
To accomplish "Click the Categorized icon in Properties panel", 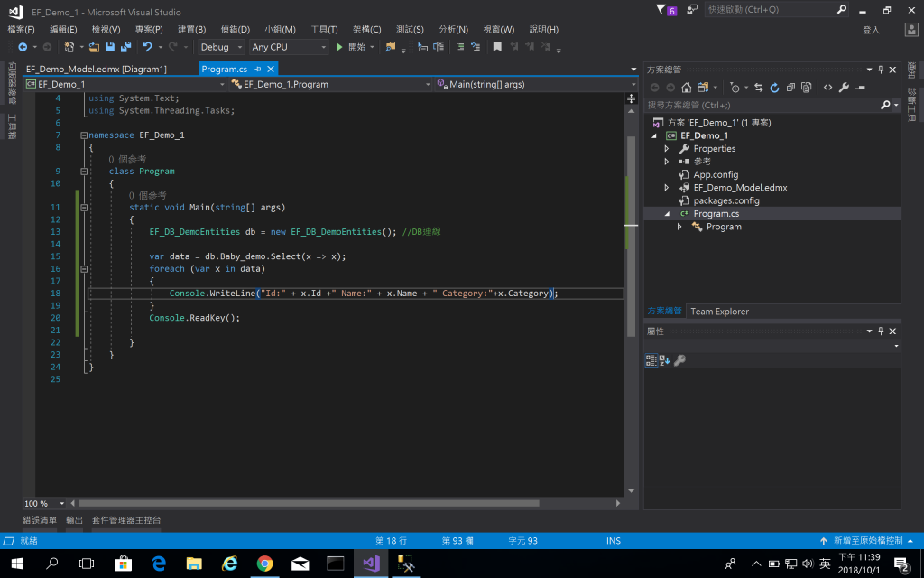I will click(x=651, y=360).
